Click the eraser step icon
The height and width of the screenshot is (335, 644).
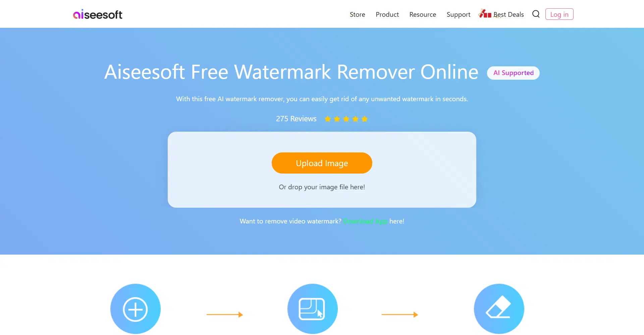499,309
